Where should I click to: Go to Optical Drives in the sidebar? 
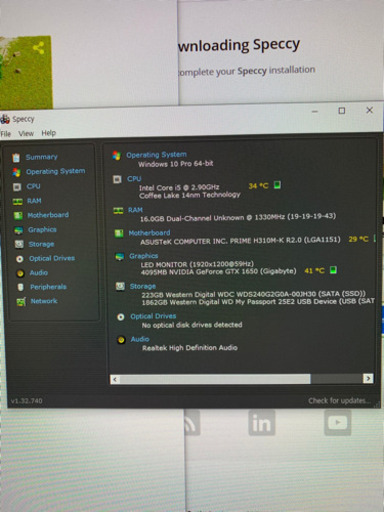(52, 258)
